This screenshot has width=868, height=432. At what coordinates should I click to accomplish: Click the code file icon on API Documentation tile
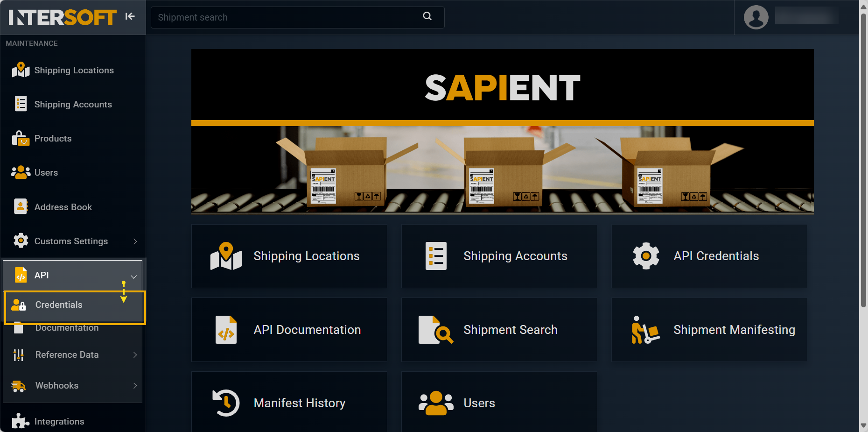coord(226,330)
